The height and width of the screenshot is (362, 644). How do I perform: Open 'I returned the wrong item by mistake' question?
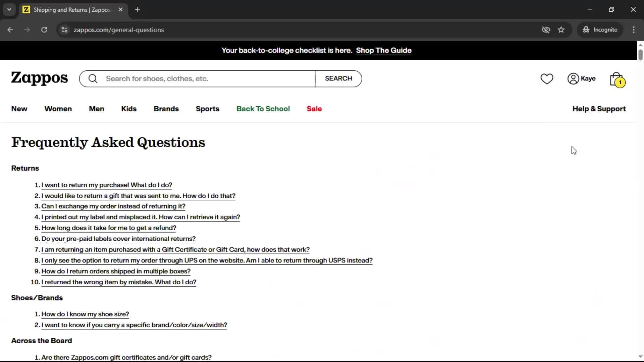(119, 282)
